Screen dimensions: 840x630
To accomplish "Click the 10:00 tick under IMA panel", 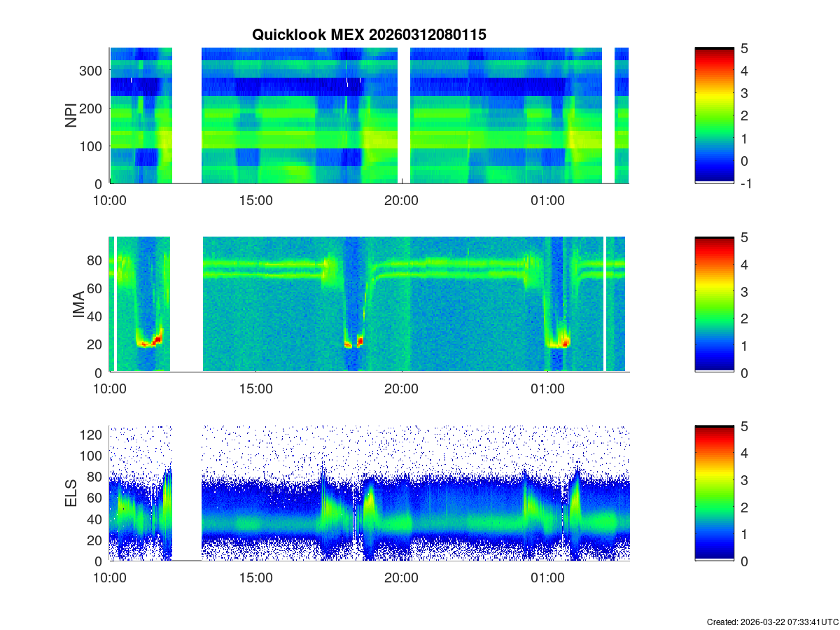I will pos(110,389).
